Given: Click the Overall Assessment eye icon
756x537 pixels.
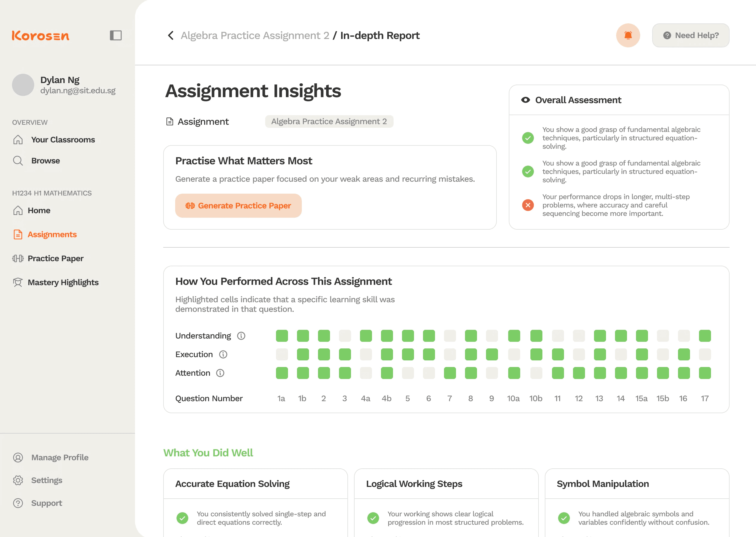Looking at the screenshot, I should pyautogui.click(x=525, y=100).
